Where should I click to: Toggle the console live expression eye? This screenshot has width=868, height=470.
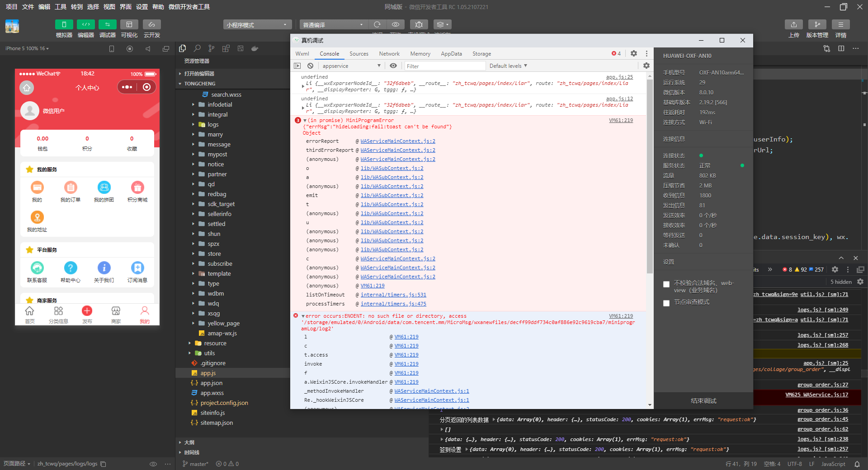click(x=393, y=66)
